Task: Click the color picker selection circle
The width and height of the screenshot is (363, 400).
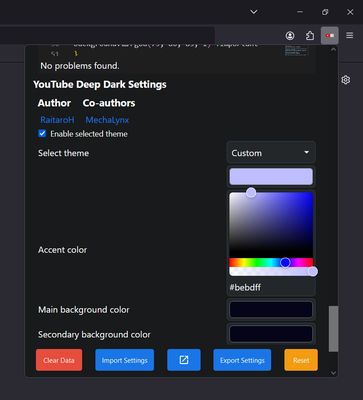Action: point(251,192)
